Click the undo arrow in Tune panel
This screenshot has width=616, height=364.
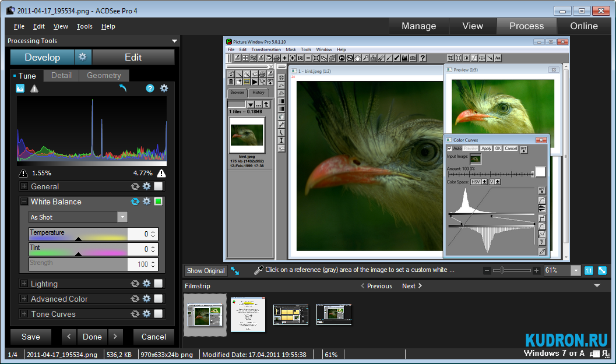tap(122, 89)
